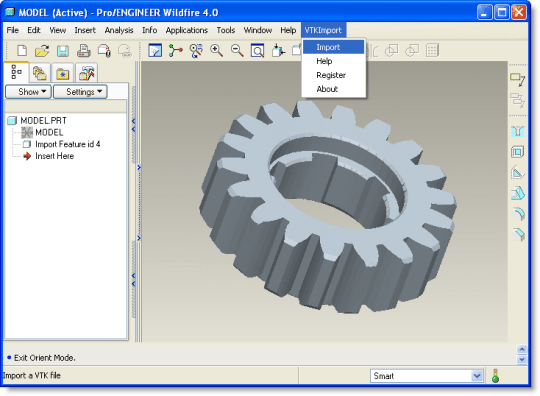Click the greyed grid toolbar icon

click(432, 51)
